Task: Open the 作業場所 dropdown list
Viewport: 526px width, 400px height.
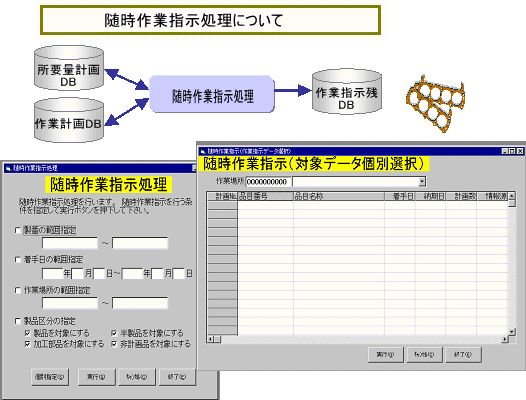Action: [422, 182]
